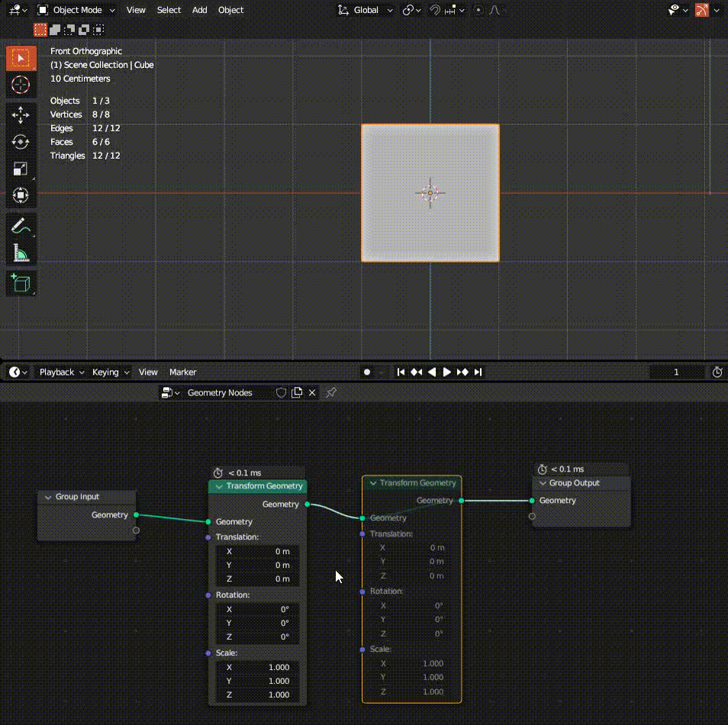Open the Select menu
728x725 pixels.
pyautogui.click(x=169, y=10)
